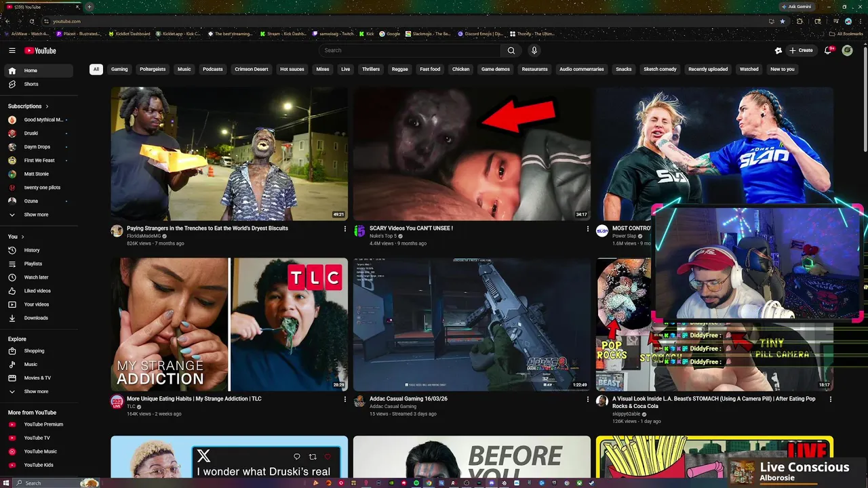Open Liked videos in the sidebar
The width and height of the screenshot is (868, 488).
coord(38,291)
